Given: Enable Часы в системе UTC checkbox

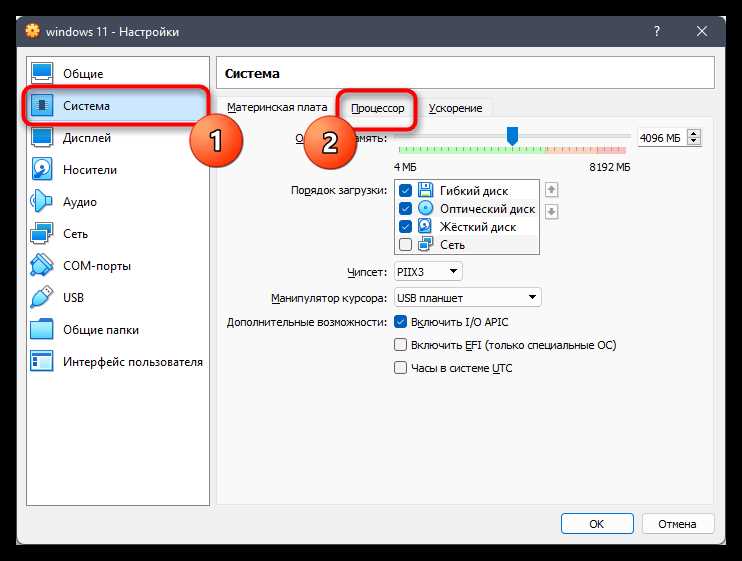Looking at the screenshot, I should [x=400, y=368].
